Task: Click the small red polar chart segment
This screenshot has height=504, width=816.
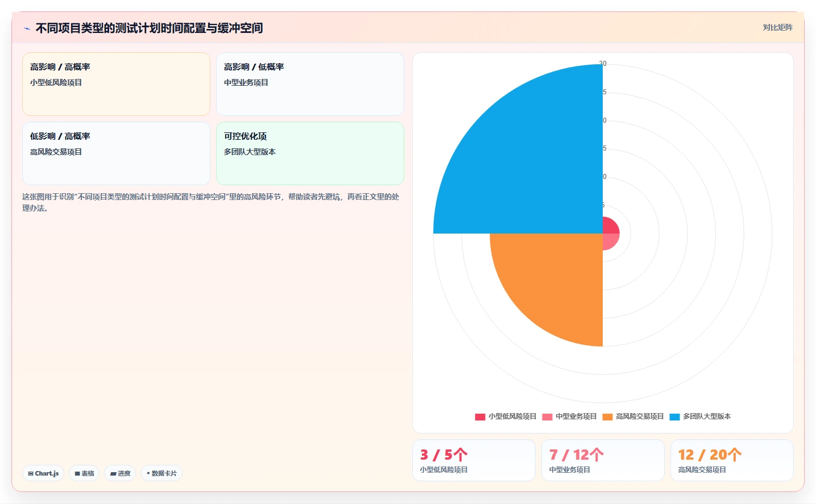Action: 609,227
